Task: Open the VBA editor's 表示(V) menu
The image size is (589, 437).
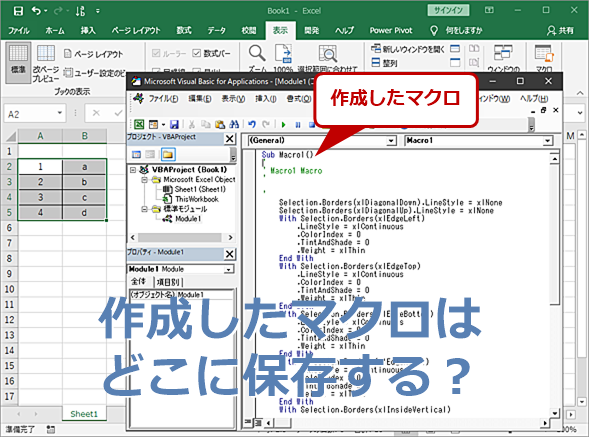Action: coord(233,98)
